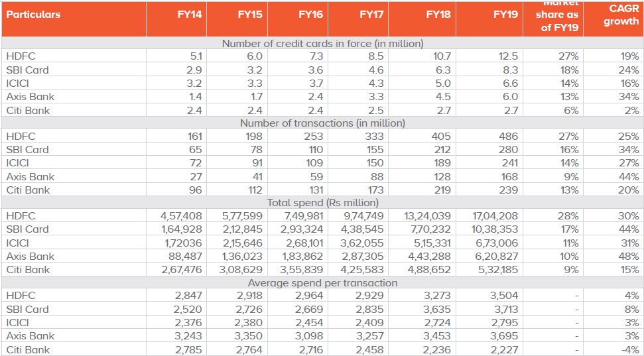The height and width of the screenshot is (356, 644).
Task: Click the 'Total spend (Rs million)' section heading
Action: (322, 203)
